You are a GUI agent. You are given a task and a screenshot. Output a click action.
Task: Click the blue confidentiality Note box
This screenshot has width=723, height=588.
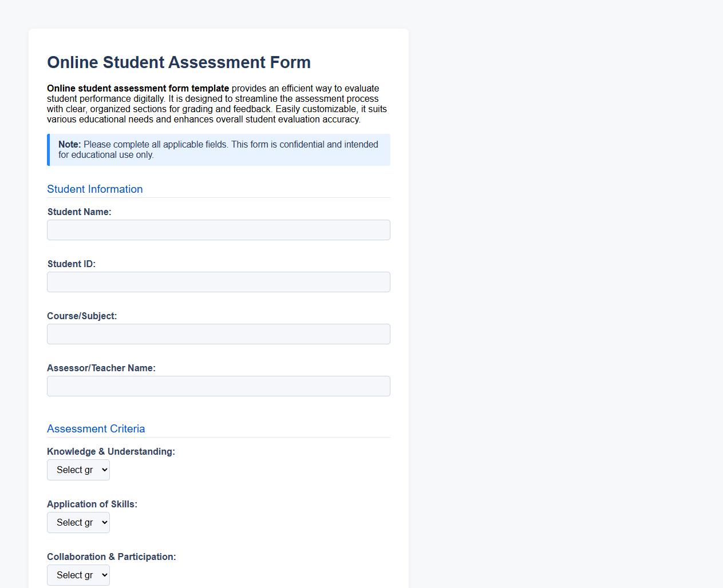(218, 150)
